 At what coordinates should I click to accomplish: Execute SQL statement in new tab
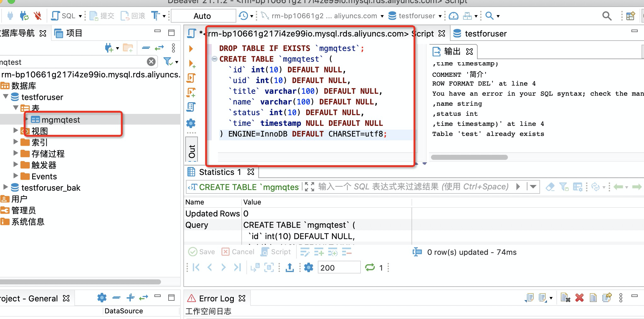[192, 64]
